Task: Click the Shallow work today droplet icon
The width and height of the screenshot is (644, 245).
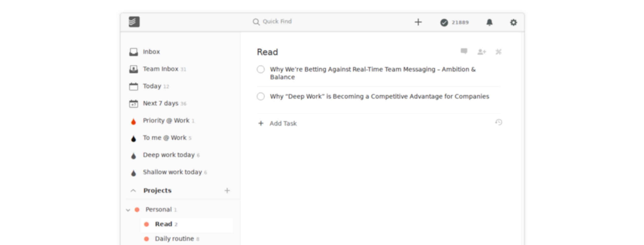Action: coord(134,173)
